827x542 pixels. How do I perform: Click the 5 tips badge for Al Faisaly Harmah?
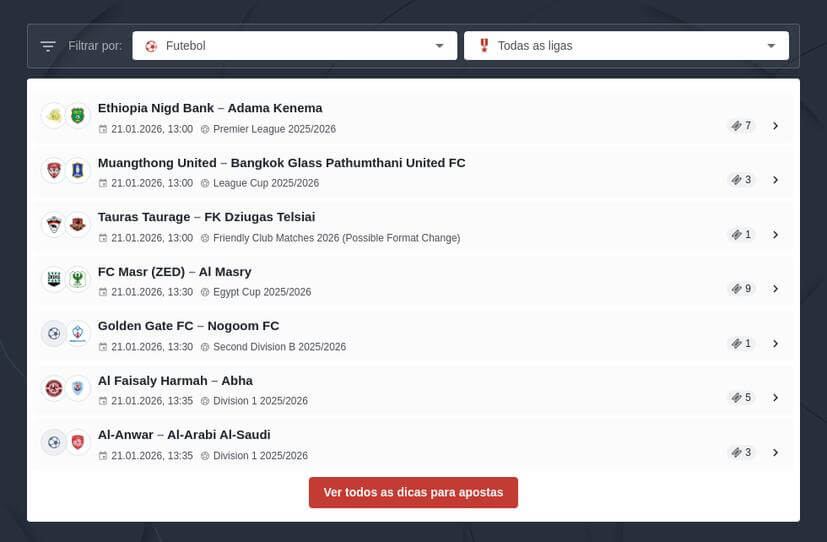[x=741, y=398]
